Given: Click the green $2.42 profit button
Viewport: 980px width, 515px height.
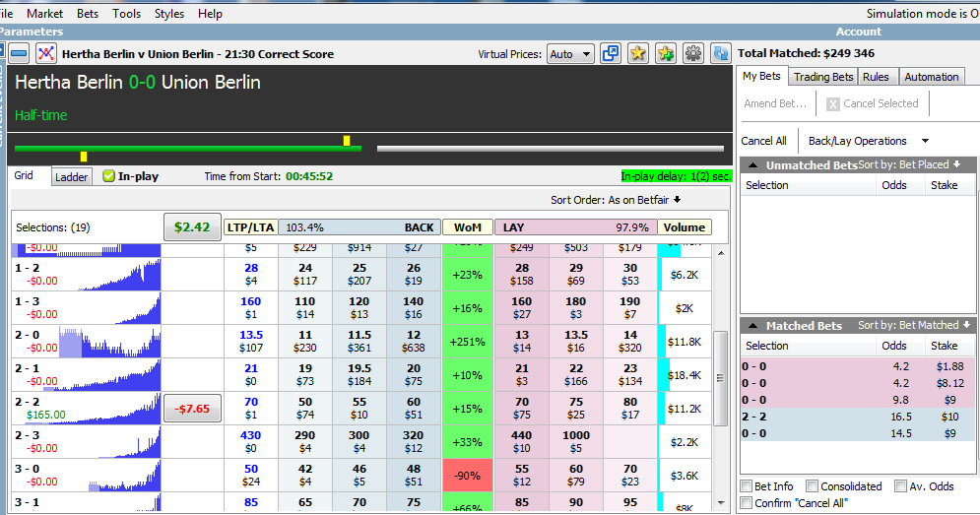Looking at the screenshot, I should (192, 226).
